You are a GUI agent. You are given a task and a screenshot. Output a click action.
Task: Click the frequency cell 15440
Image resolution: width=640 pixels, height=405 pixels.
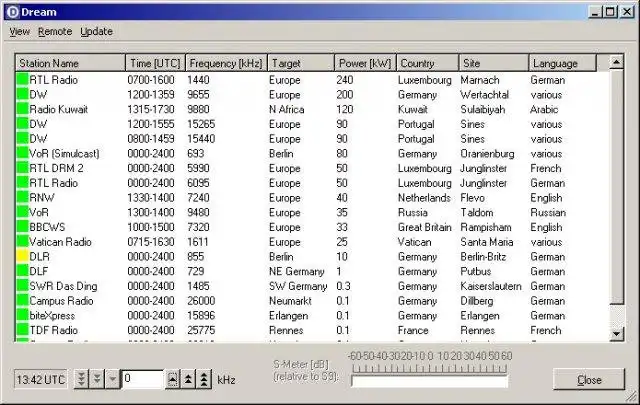point(201,138)
